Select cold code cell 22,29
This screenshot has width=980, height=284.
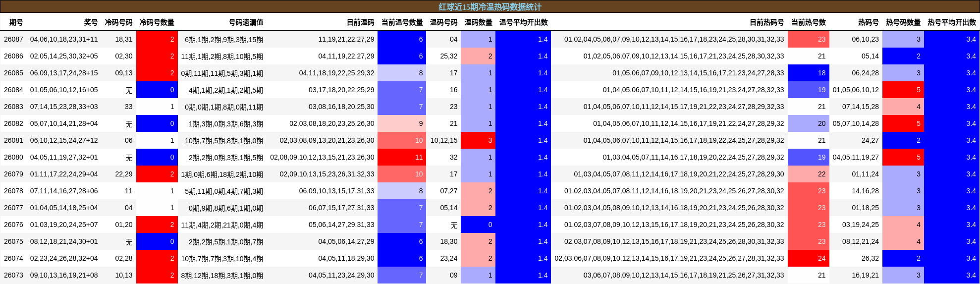pyautogui.click(x=124, y=174)
